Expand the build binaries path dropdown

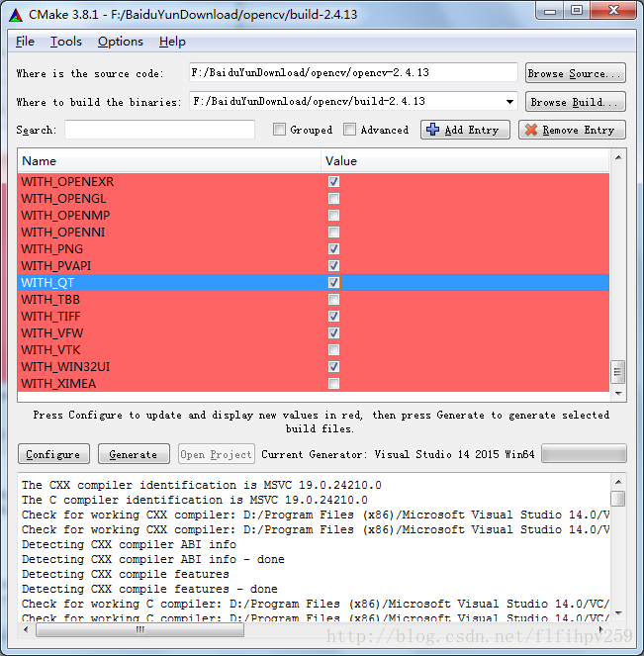(509, 102)
